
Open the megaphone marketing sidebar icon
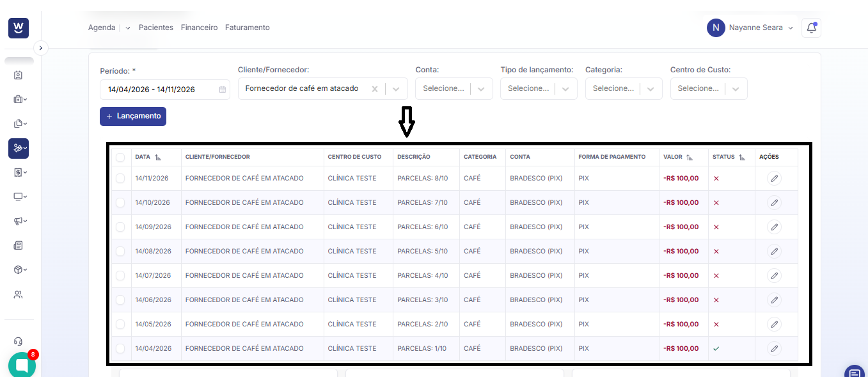19,221
